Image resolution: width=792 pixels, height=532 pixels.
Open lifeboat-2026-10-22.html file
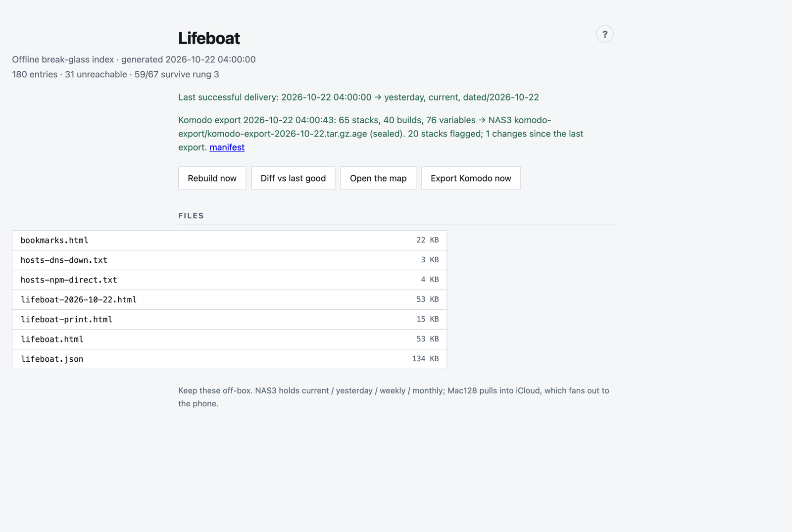coord(230,300)
